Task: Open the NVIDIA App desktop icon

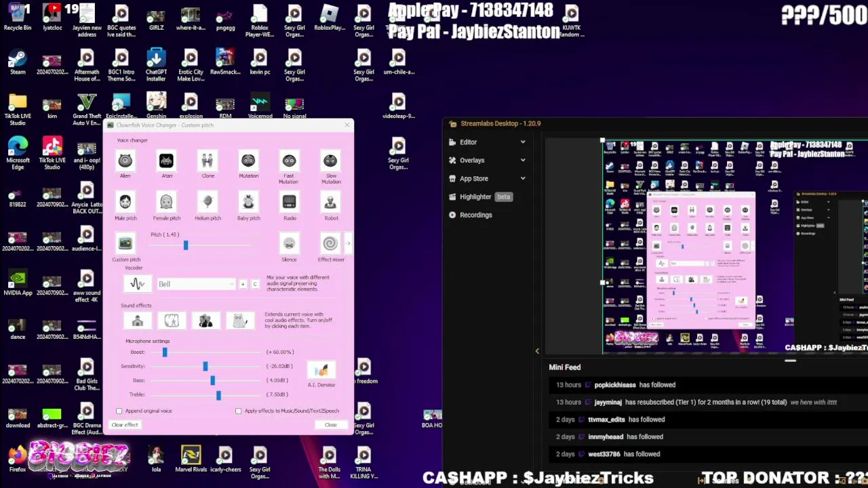Action: [x=18, y=283]
